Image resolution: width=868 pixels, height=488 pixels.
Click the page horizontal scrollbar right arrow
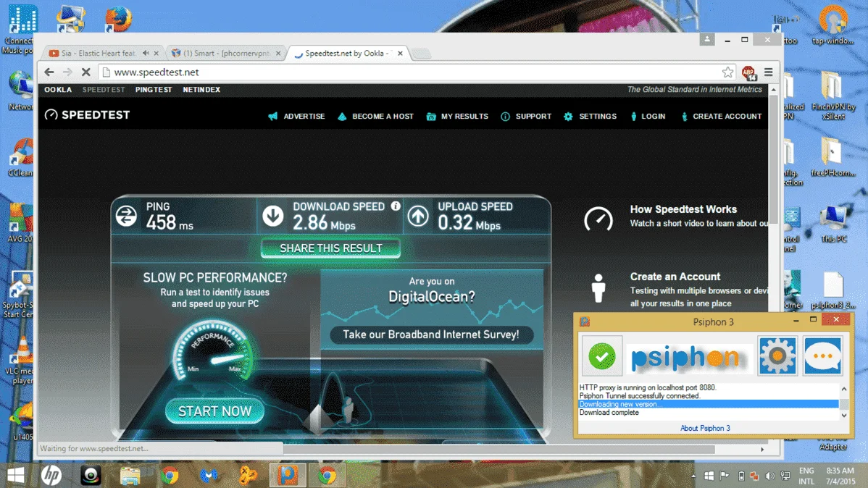[x=763, y=450]
